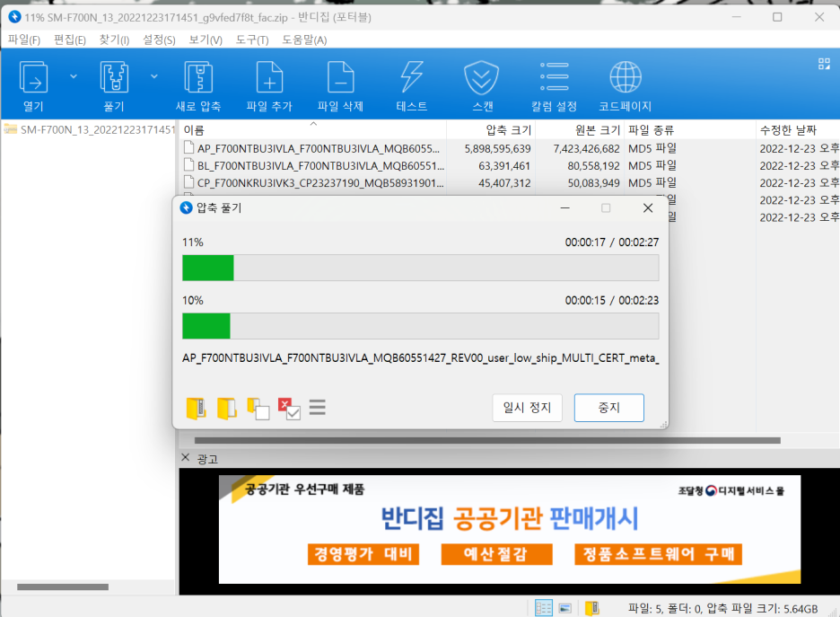Open the 도구(T) menu

(252, 40)
